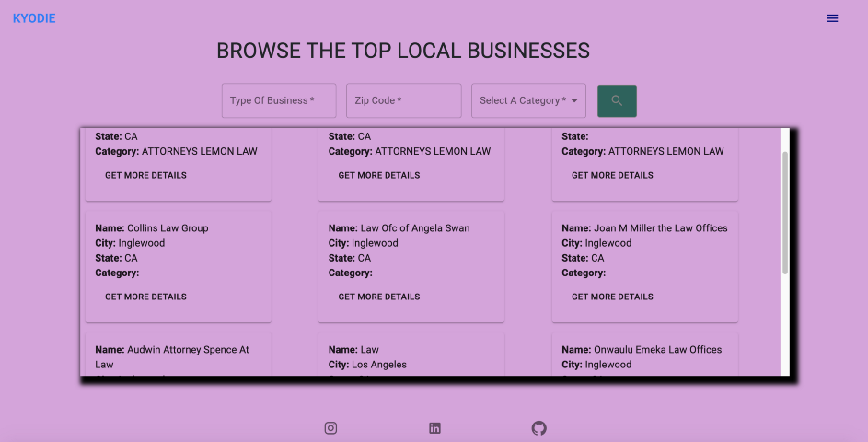Click the green search magnifier button
This screenshot has height=442, width=868.
pyautogui.click(x=617, y=100)
